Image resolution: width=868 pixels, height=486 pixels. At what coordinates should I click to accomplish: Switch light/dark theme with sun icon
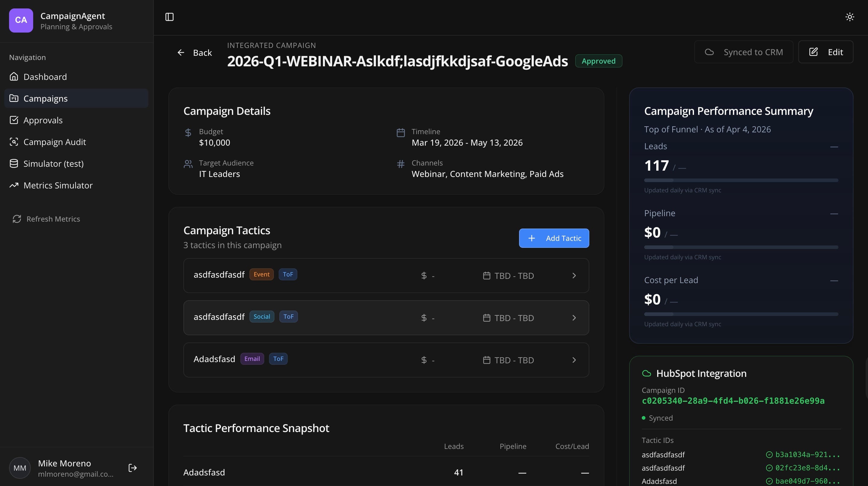(850, 17)
